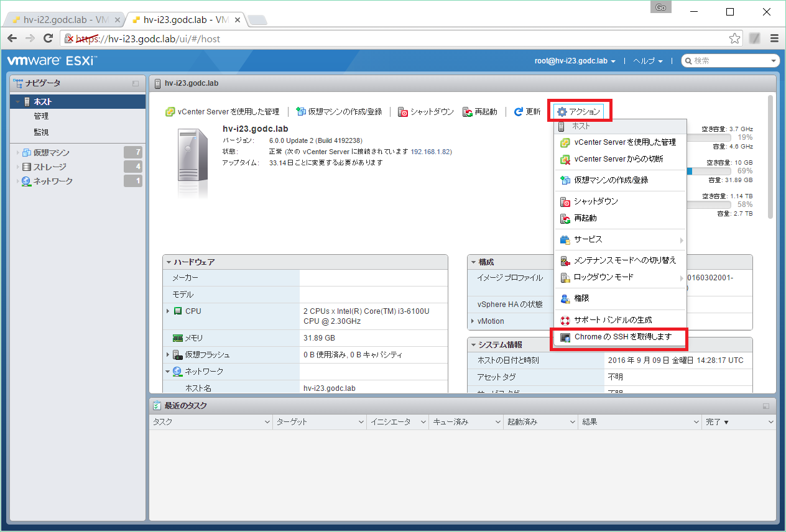This screenshot has height=532, width=786.
Task: Expand the vMotion configuration row
Action: click(473, 321)
